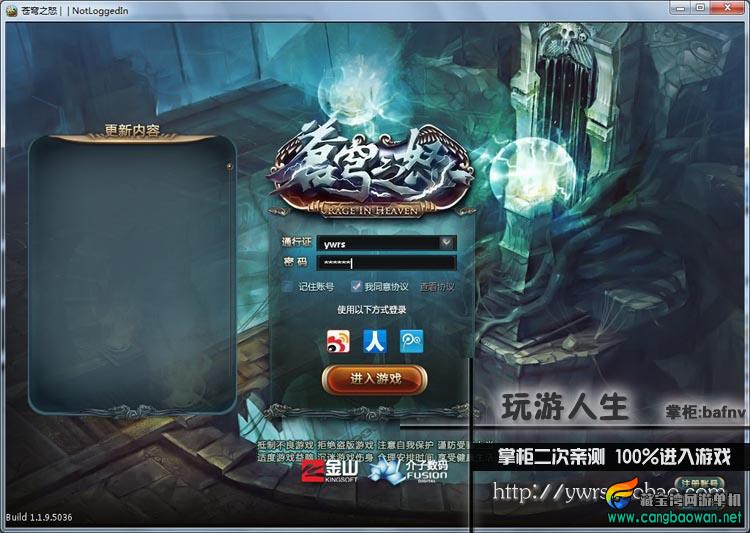Click the 进入游戏 enter game button

coord(375,379)
